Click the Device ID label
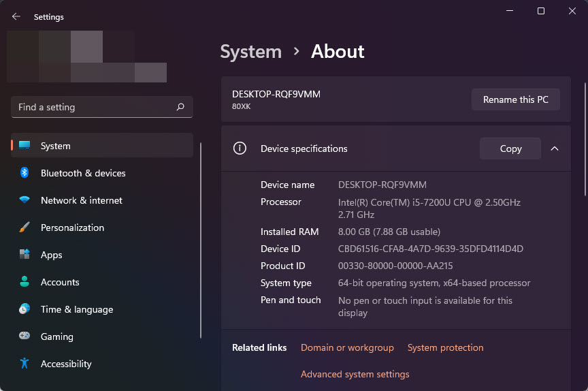The height and width of the screenshot is (391, 588). (x=280, y=249)
